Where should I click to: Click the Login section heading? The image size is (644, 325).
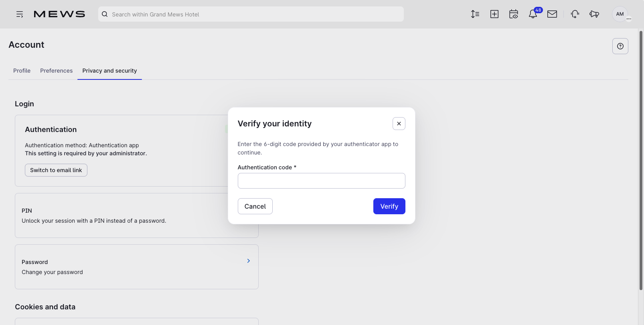(x=24, y=104)
